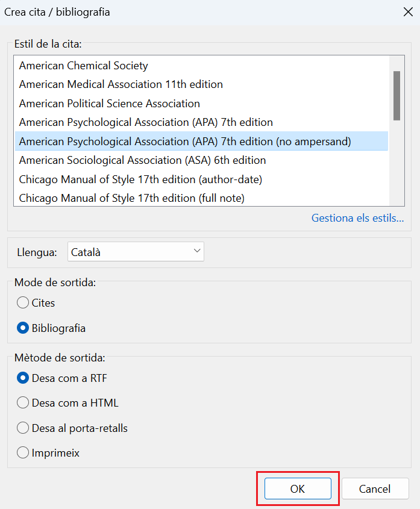Select the Imprimeix output method
Image resolution: width=420 pixels, height=509 pixels.
(48, 452)
